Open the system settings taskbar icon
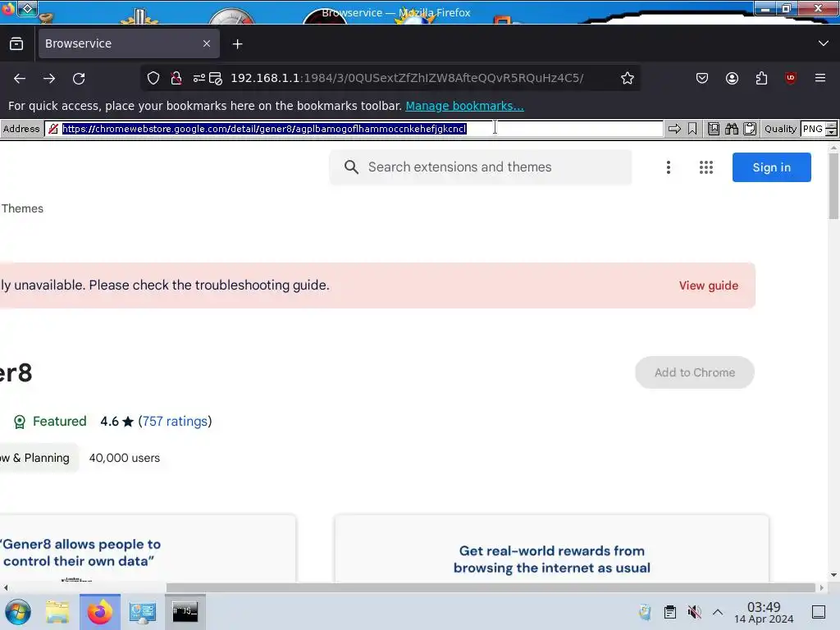The width and height of the screenshot is (840, 630). point(143,611)
